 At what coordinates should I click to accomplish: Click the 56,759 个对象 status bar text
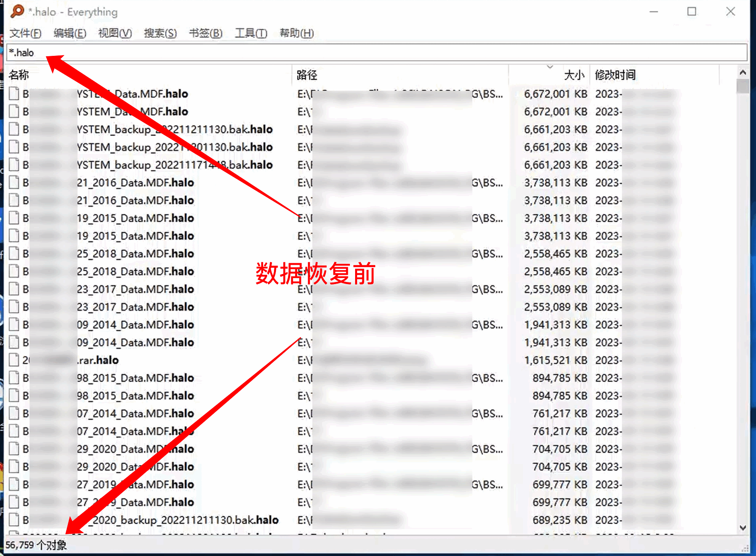click(x=36, y=545)
